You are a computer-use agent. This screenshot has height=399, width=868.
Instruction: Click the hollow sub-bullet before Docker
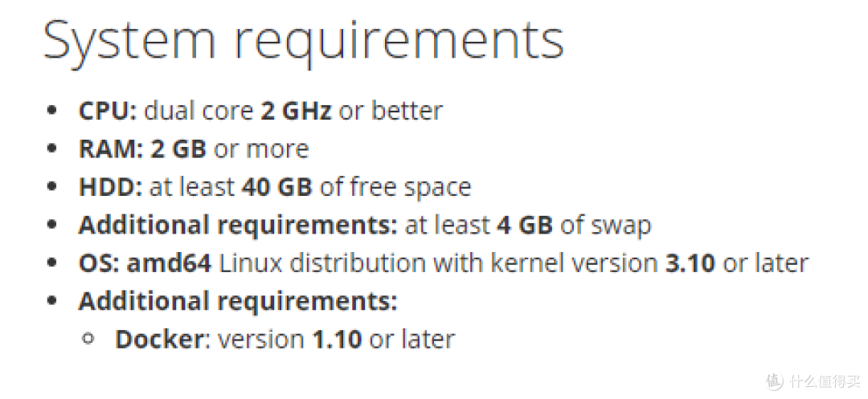[89, 340]
